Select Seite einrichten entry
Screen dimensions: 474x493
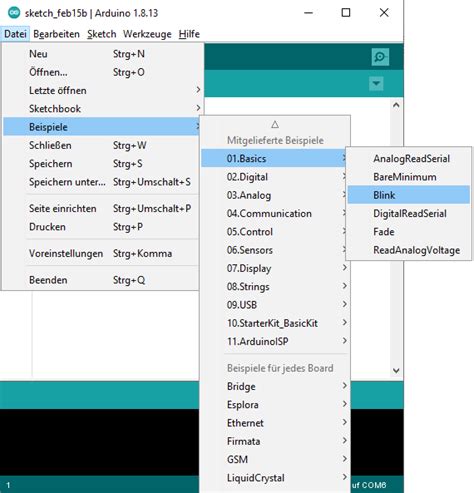tap(102, 209)
